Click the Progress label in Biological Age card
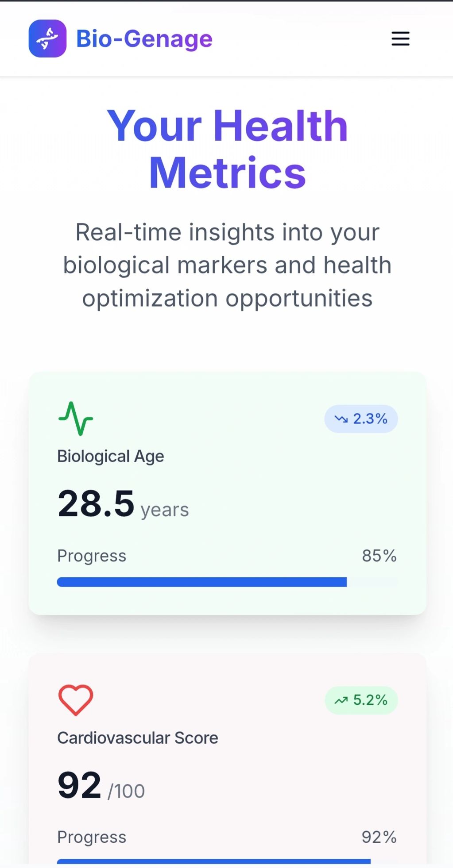453x868 pixels. pos(92,556)
